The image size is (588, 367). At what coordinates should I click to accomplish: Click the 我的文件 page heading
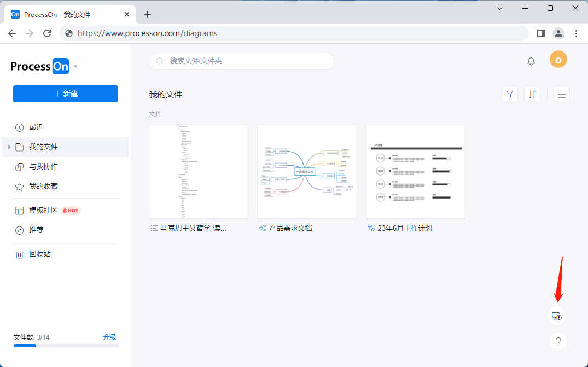(166, 95)
